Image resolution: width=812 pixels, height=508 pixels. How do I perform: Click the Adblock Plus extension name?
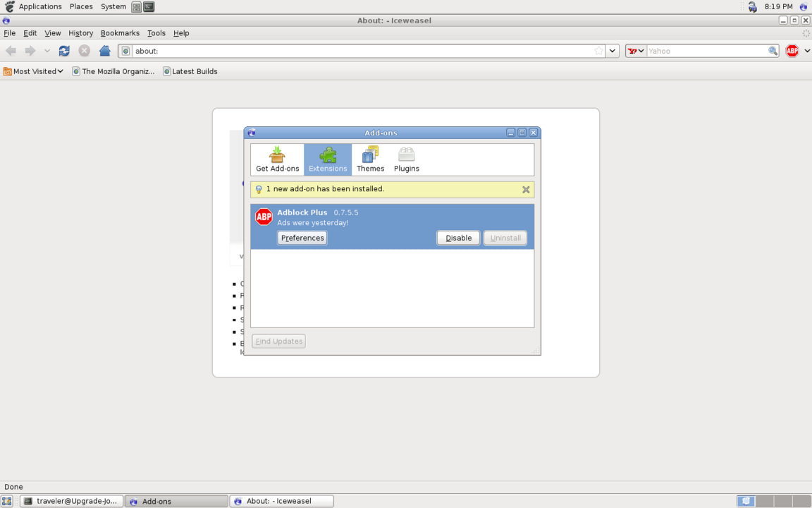click(x=302, y=212)
